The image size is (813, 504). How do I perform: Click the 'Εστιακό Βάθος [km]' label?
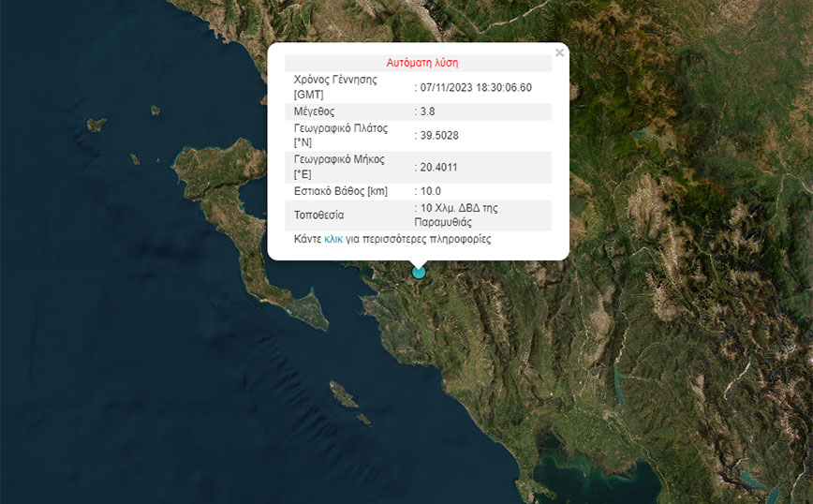pyautogui.click(x=340, y=191)
